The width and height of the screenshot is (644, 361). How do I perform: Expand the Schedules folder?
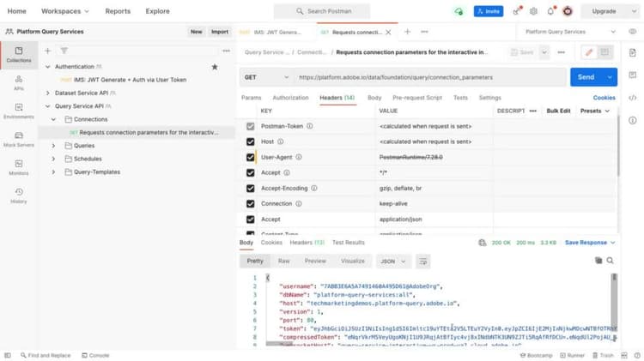pyautogui.click(x=53, y=159)
